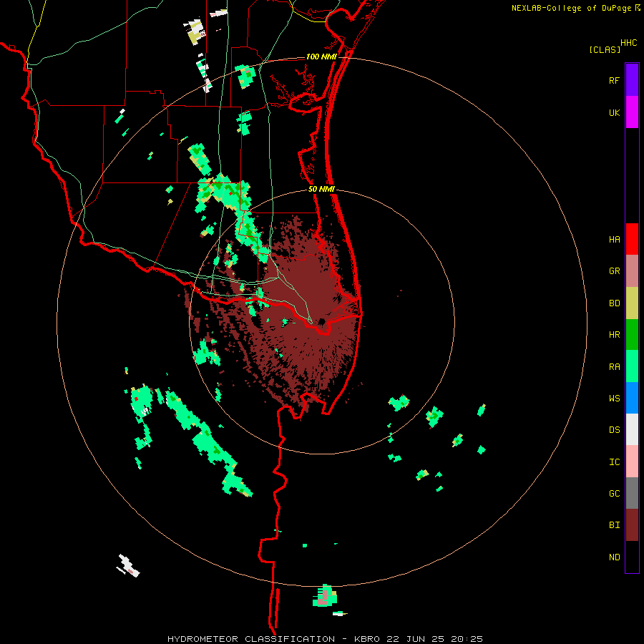Select the BD yellow legend swatch
The width and height of the screenshot is (644, 644).
click(x=632, y=303)
